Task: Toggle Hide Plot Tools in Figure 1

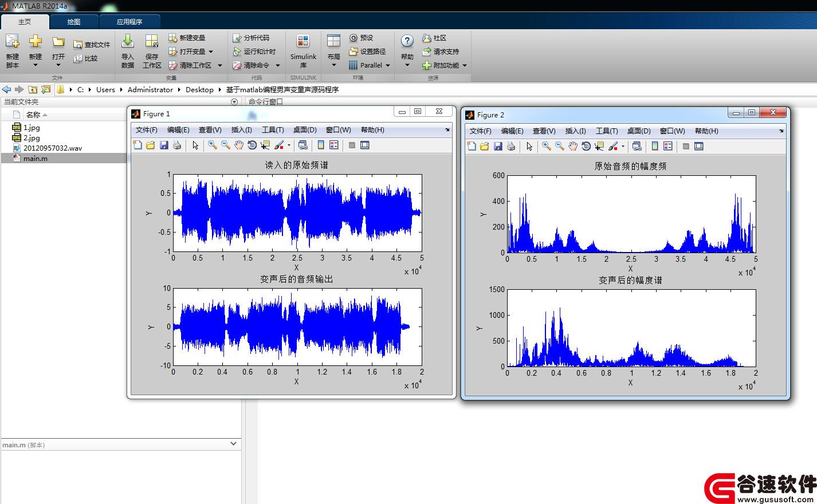Action: (352, 145)
